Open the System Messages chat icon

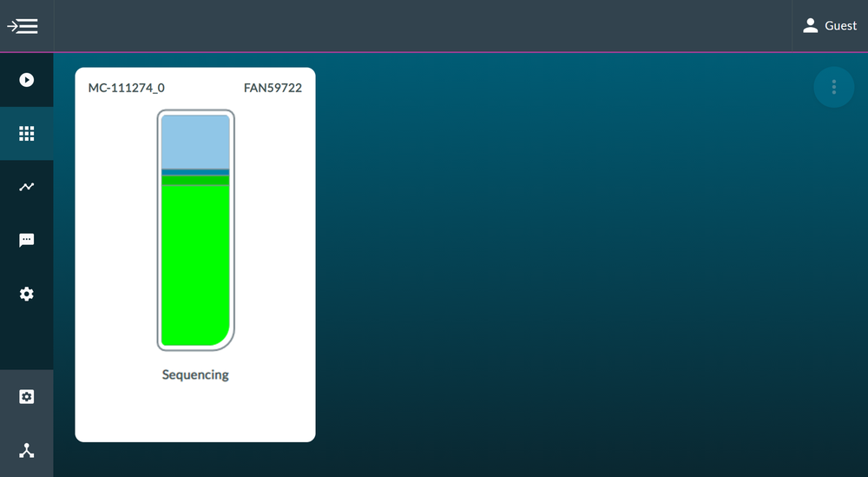point(27,240)
